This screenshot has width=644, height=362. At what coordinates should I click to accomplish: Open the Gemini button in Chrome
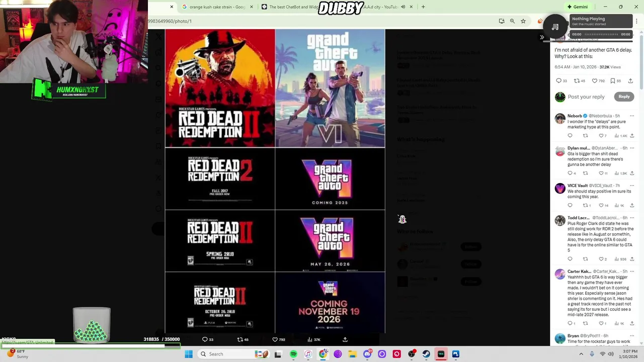578,7
